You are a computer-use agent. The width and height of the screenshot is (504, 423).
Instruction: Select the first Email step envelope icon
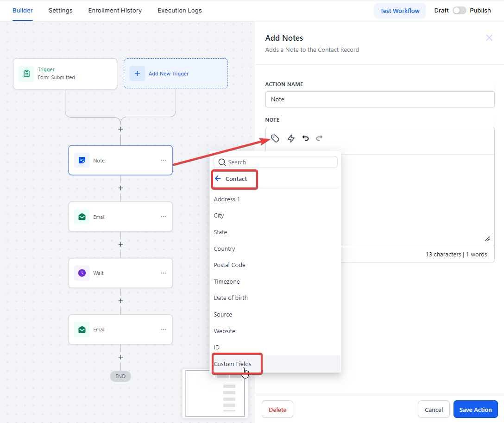pos(82,217)
